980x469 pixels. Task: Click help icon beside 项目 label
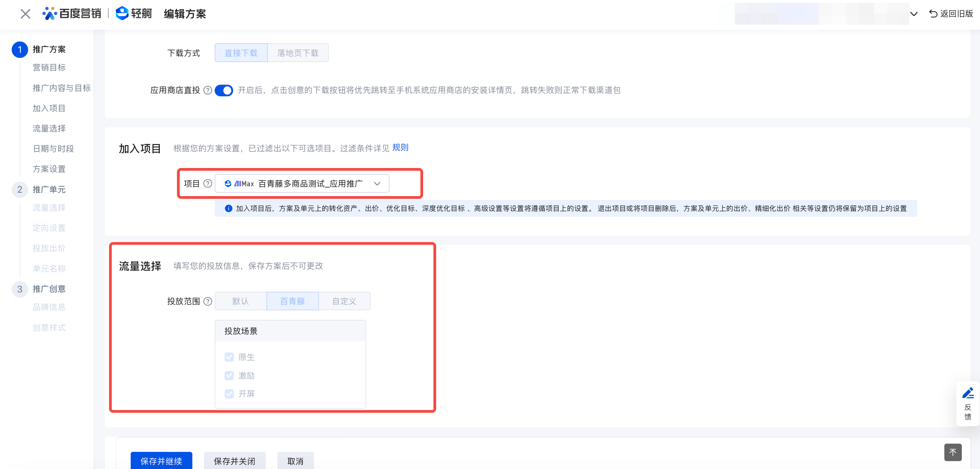click(x=208, y=184)
